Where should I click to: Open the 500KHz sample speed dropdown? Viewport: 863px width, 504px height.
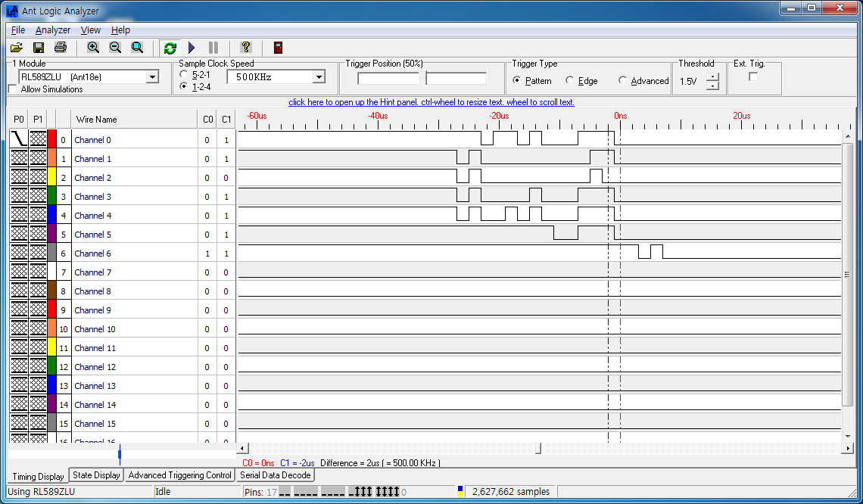(x=319, y=76)
